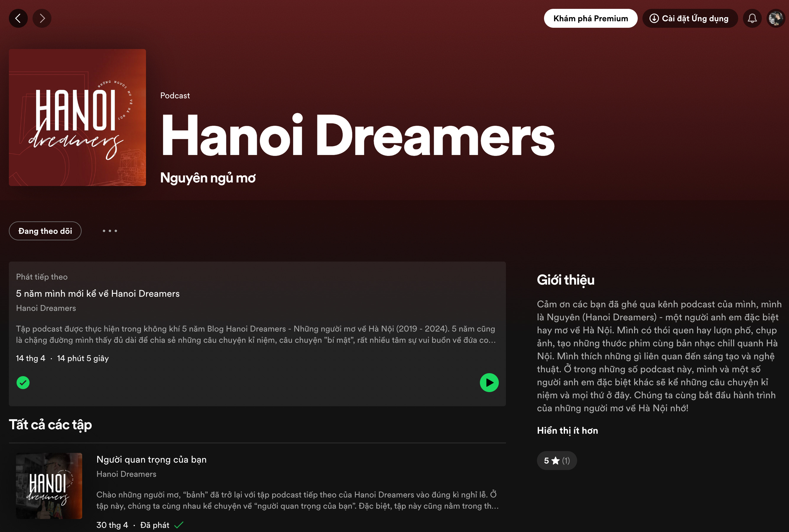
Task: Play the next episode with green play button
Action: click(x=489, y=383)
